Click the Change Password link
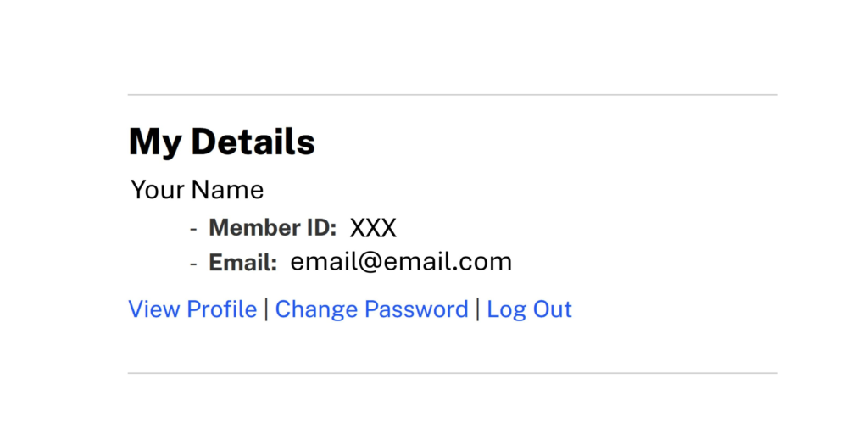868x434 pixels. click(371, 309)
